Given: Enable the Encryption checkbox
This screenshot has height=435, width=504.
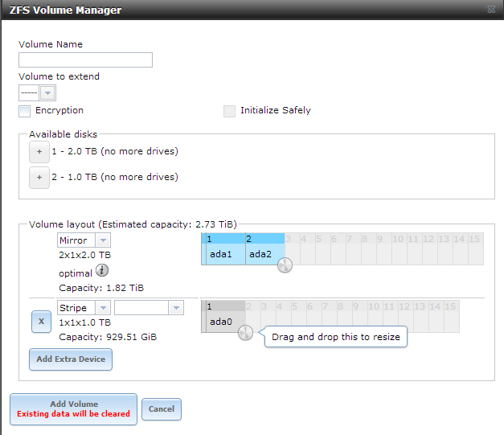Looking at the screenshot, I should (25, 111).
